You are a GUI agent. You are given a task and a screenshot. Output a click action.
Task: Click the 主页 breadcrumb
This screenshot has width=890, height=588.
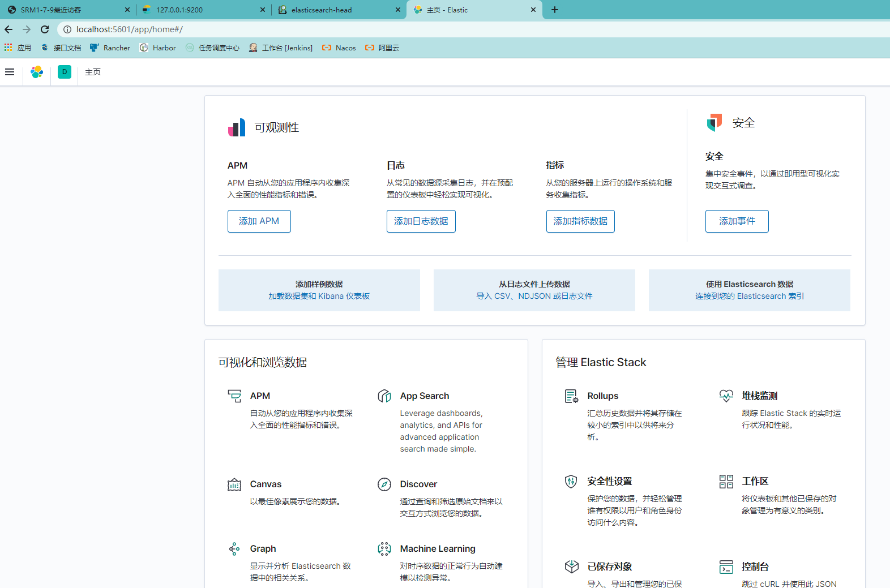[x=93, y=72]
